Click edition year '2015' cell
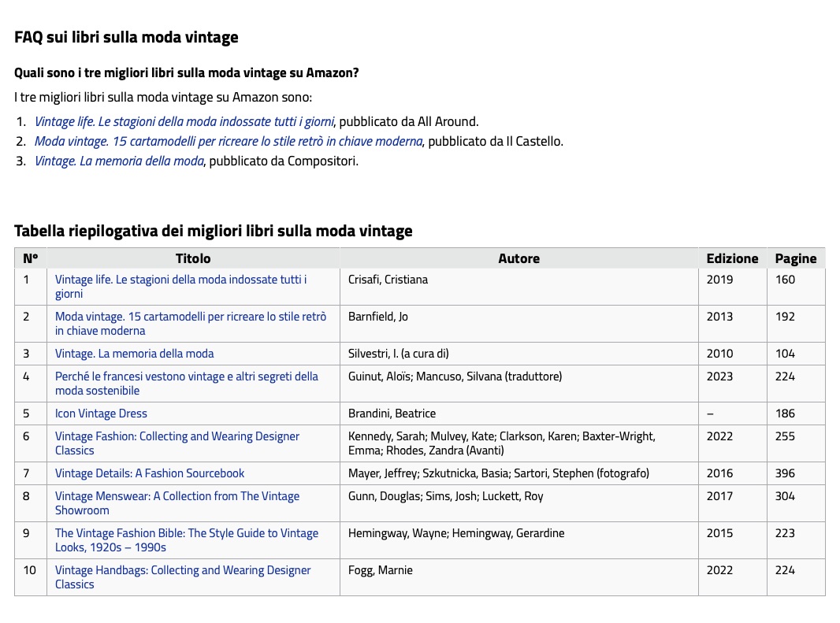The height and width of the screenshot is (623, 840). [732, 540]
